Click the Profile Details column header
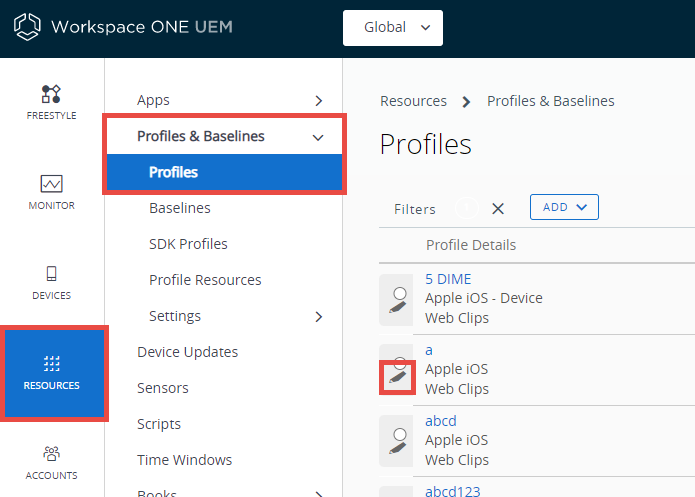Image resolution: width=695 pixels, height=497 pixels. (471, 245)
